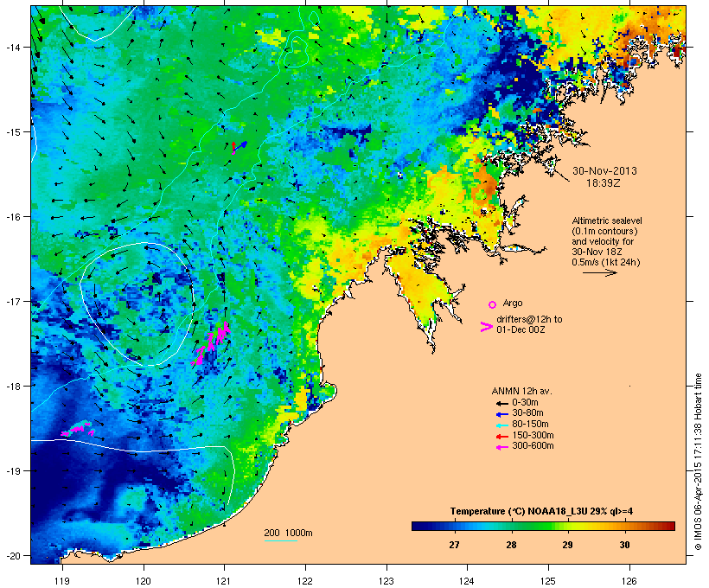709x588 pixels.
Task: Click the Temperature NOAA18_L3U colorbar title
Action: [x=541, y=511]
